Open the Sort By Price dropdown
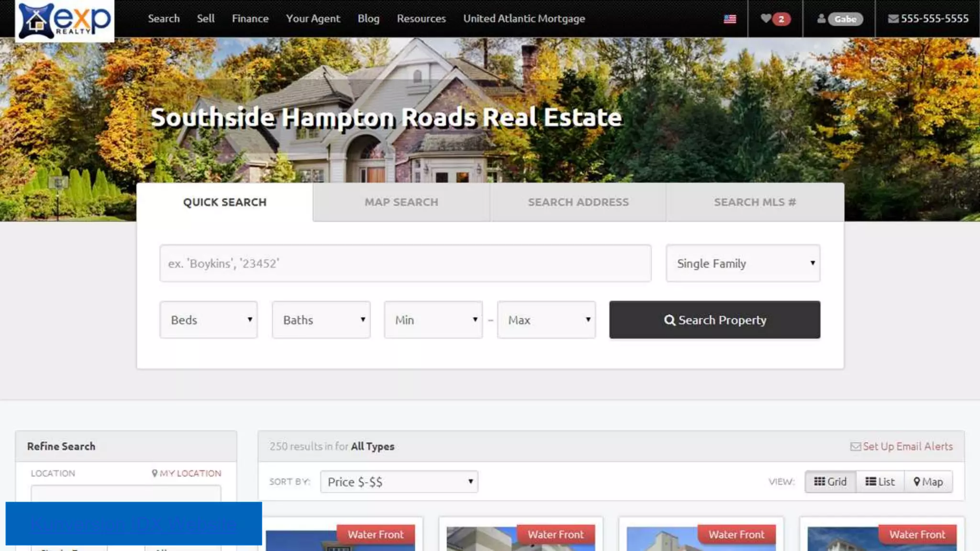 399,482
